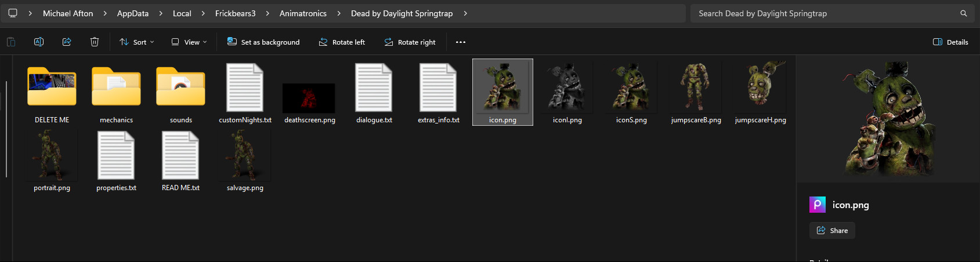Go to Local in breadcrumb
The width and height of the screenshot is (980, 262).
click(x=182, y=13)
